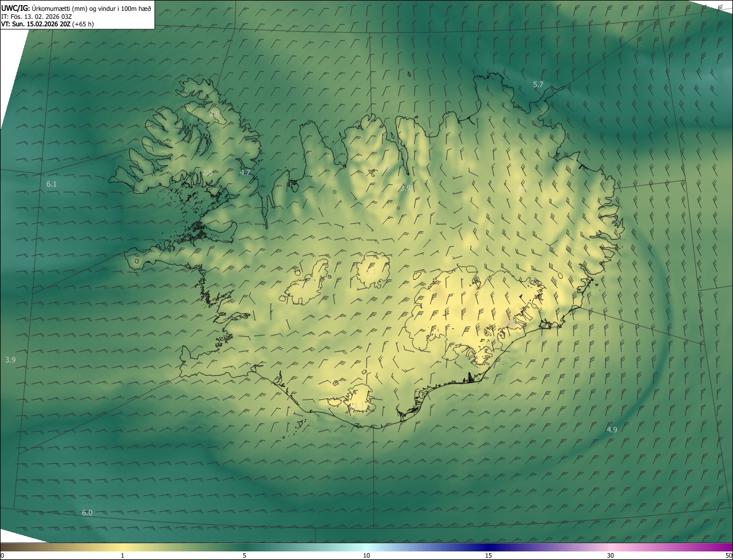733x560 pixels.
Task: Click the color scale tick label 10
Action: click(x=366, y=555)
